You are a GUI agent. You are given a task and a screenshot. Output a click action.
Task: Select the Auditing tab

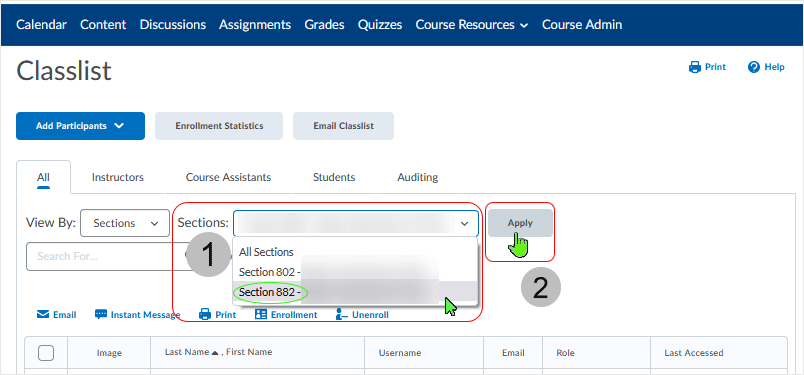click(x=417, y=177)
